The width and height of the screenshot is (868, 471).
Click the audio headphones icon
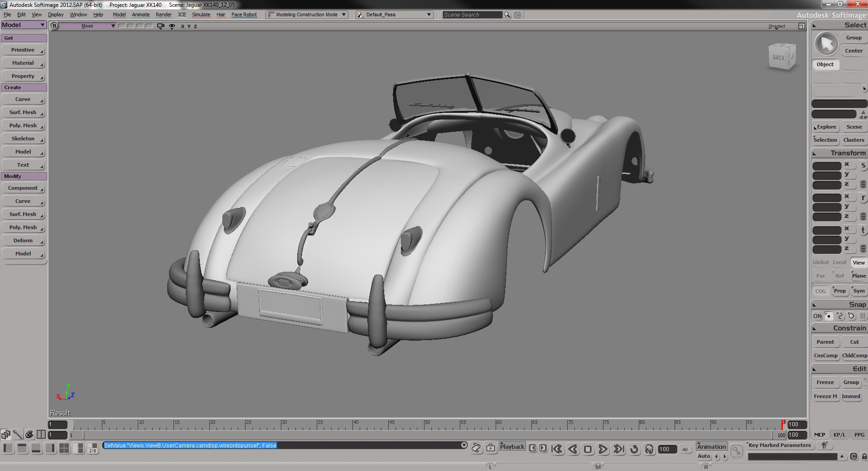pos(649,449)
